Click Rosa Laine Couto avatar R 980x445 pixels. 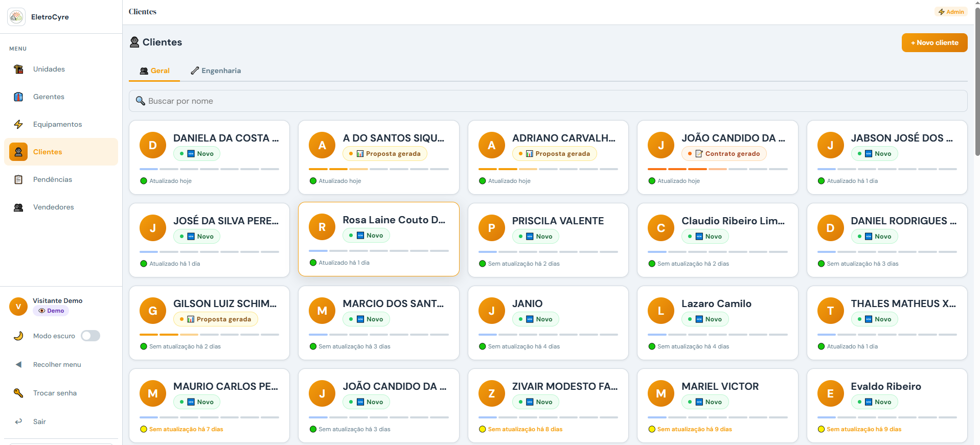pyautogui.click(x=322, y=227)
